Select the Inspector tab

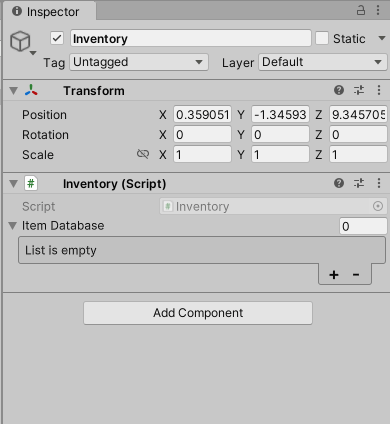(x=50, y=12)
